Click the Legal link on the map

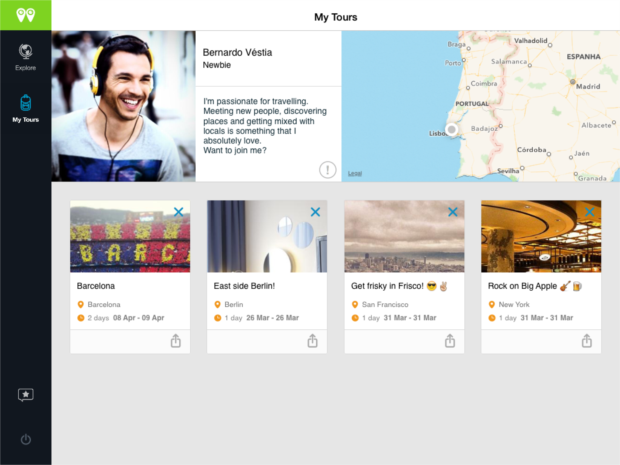coord(354,174)
